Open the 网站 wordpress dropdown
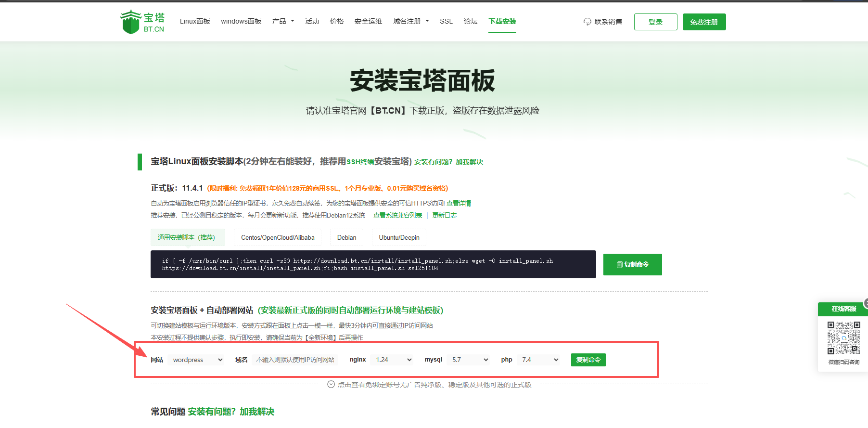 click(x=196, y=360)
